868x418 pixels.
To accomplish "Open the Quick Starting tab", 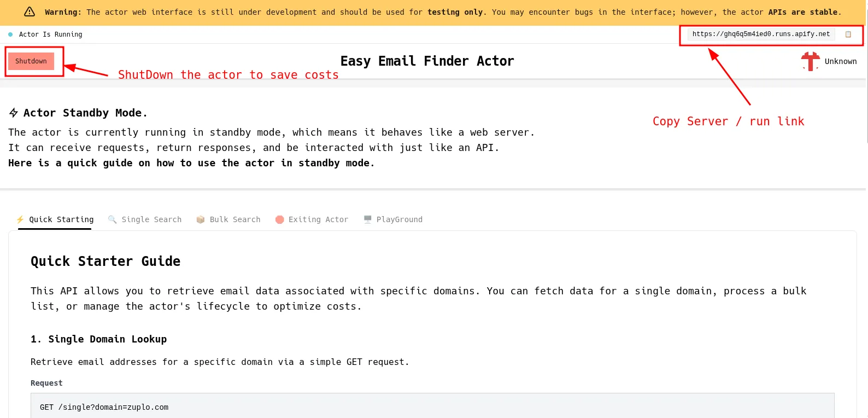I will [55, 219].
